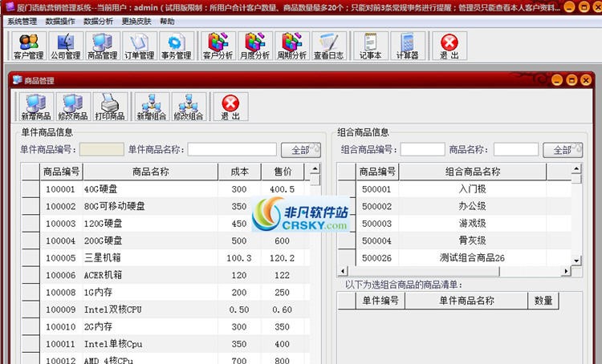Open 订单管理 toolbar icon
This screenshot has height=364, width=602.
pyautogui.click(x=140, y=46)
